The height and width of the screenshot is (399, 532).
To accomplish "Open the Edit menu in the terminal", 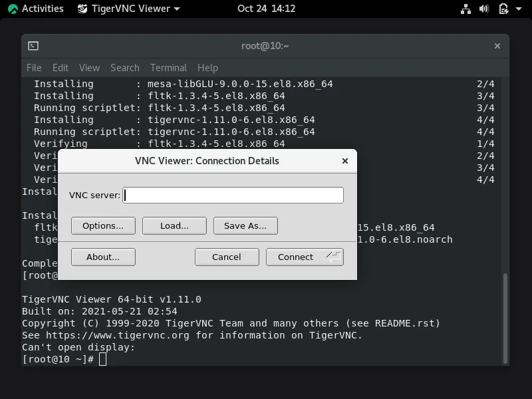I will (60, 67).
